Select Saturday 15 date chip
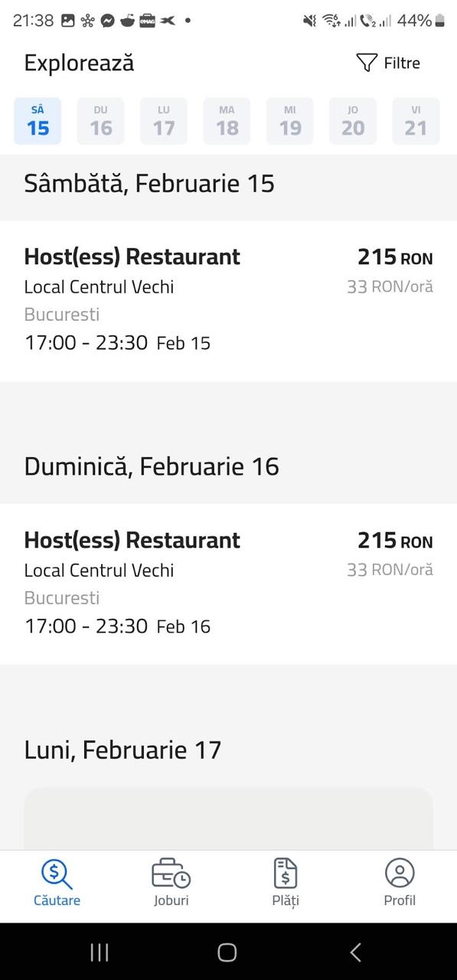457x980 pixels. coord(38,121)
